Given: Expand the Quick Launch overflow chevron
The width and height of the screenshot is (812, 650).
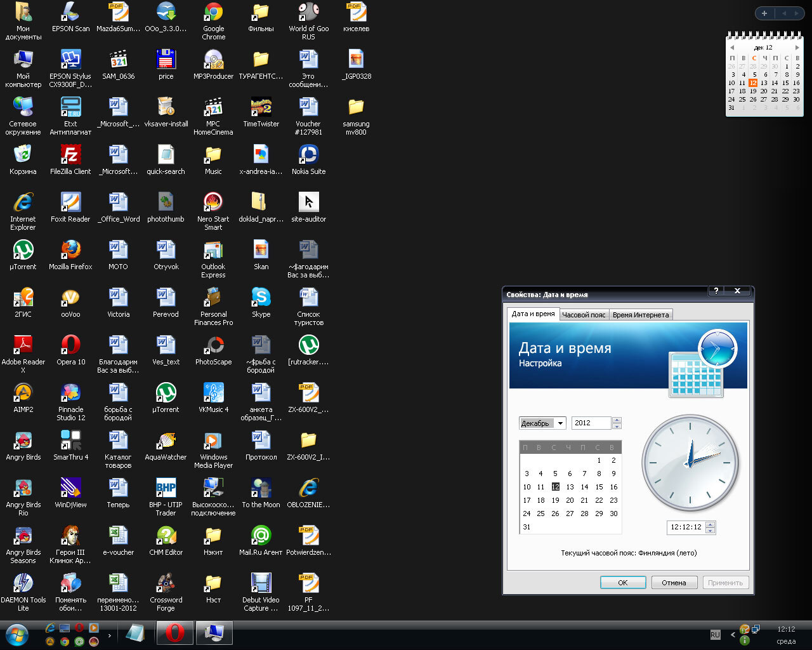Looking at the screenshot, I should tap(110, 635).
